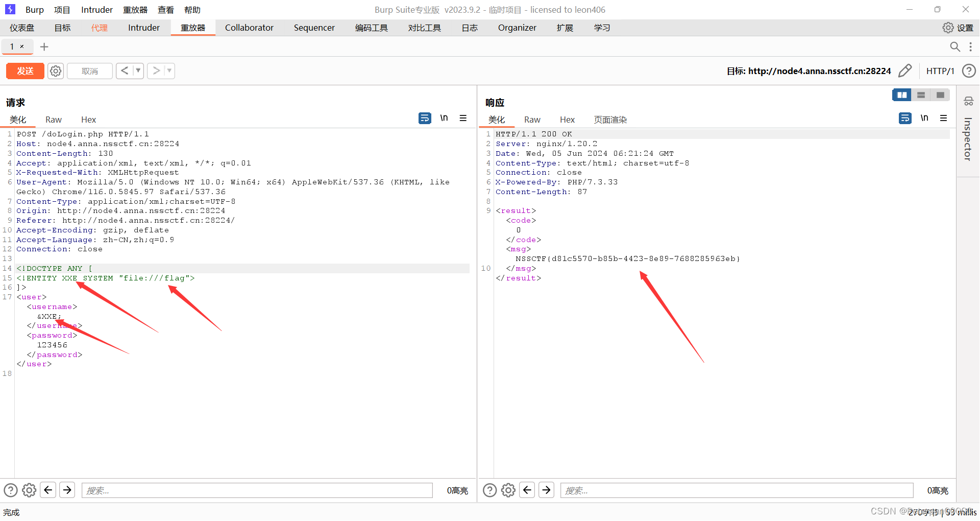980x521 pixels.
Task: Focus the response search field
Action: pos(737,490)
